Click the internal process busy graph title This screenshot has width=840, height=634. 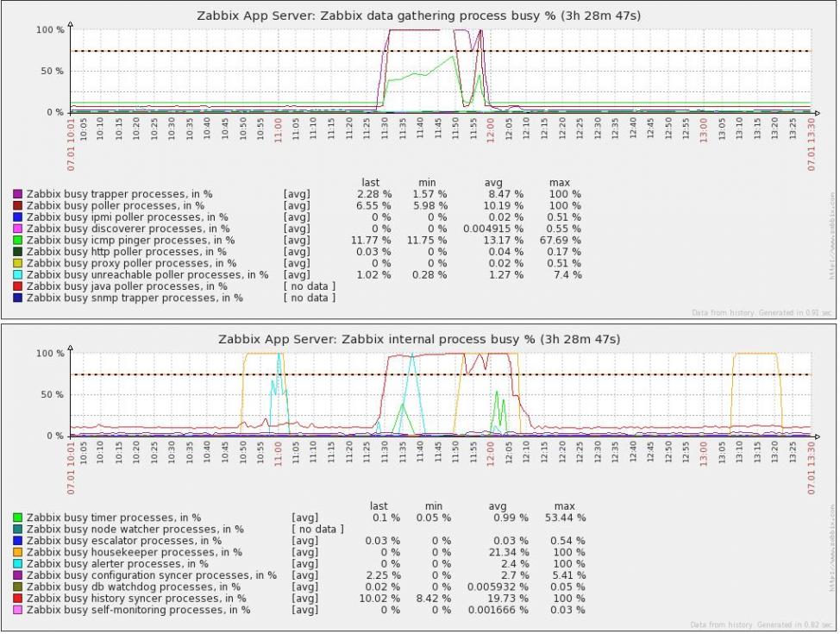click(x=419, y=339)
